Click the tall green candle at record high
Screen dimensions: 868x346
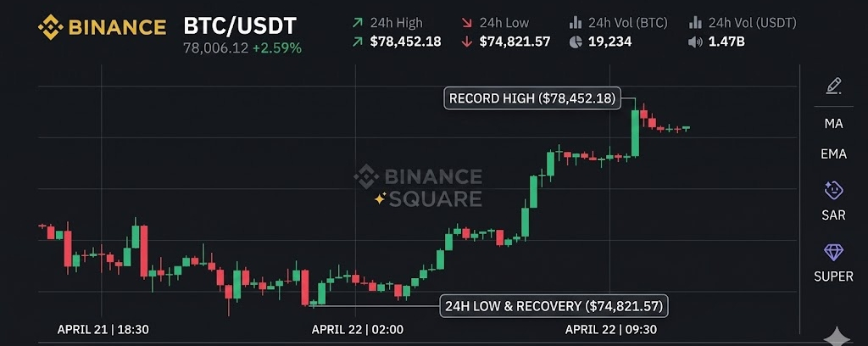(635, 133)
